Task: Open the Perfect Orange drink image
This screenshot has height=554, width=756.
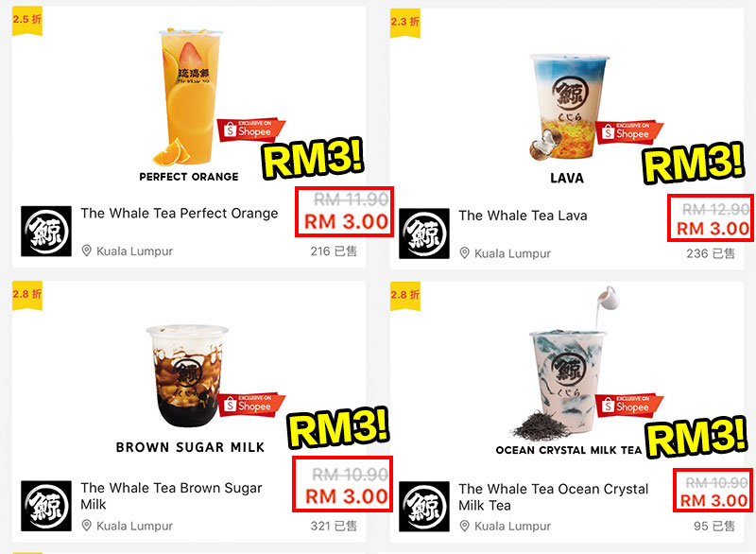Action: [189, 96]
